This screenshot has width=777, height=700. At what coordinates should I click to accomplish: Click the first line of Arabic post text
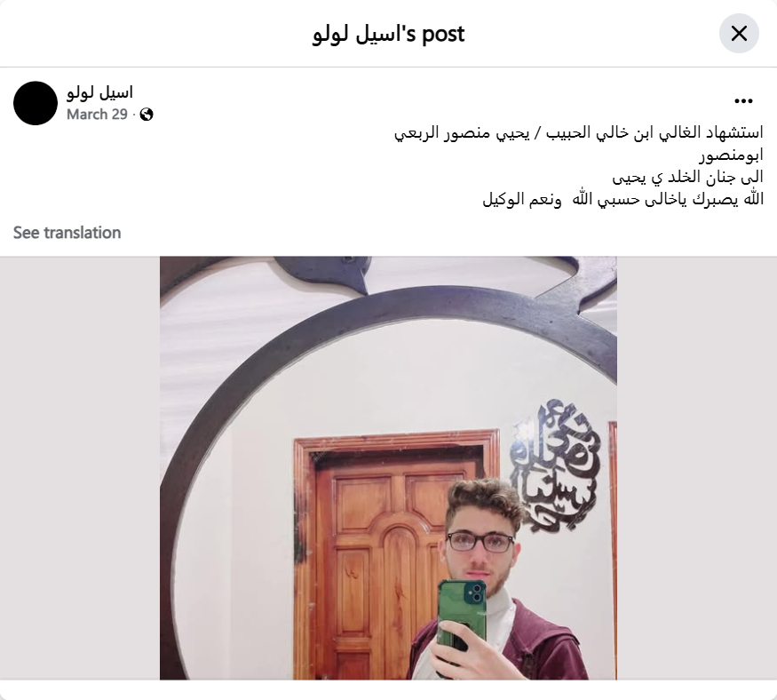click(578, 133)
